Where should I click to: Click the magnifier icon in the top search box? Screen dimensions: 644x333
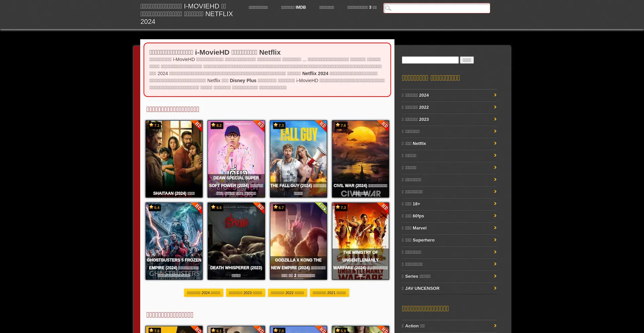[x=388, y=8]
